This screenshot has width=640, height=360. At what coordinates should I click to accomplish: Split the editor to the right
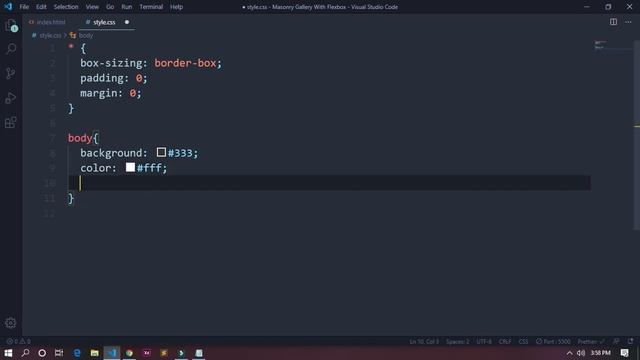[613, 22]
